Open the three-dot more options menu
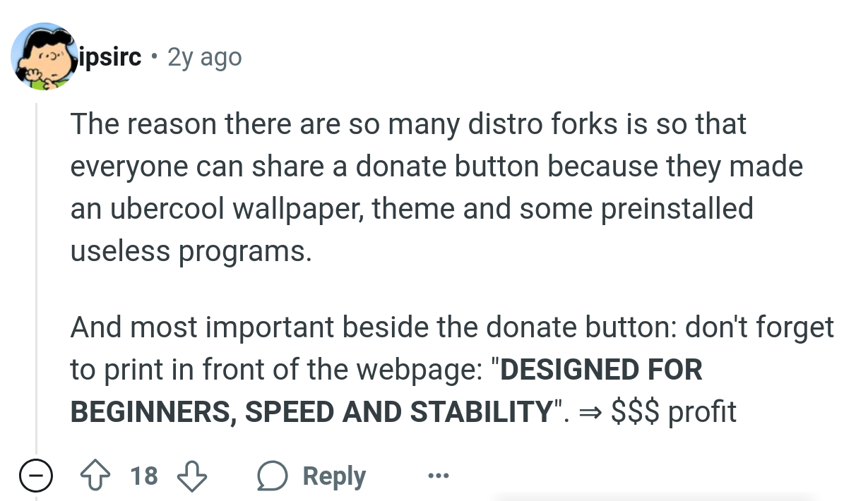The width and height of the screenshot is (868, 501). tap(438, 476)
